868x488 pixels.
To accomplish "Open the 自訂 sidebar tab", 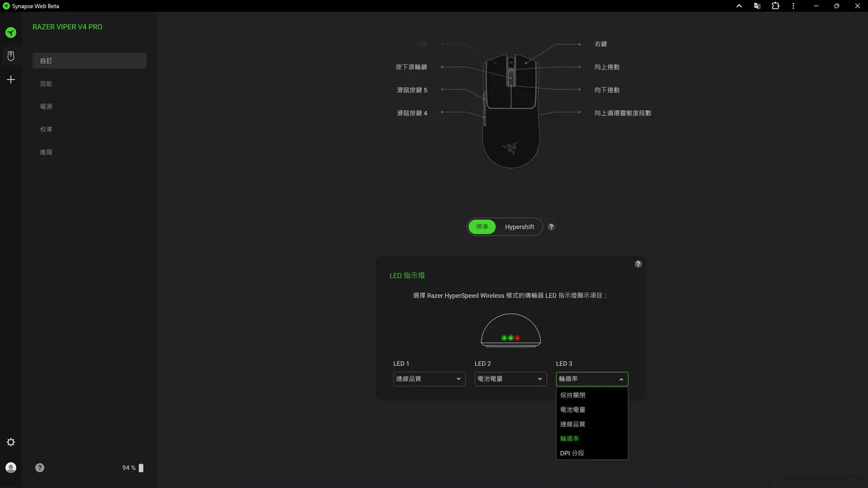I will pos(90,61).
